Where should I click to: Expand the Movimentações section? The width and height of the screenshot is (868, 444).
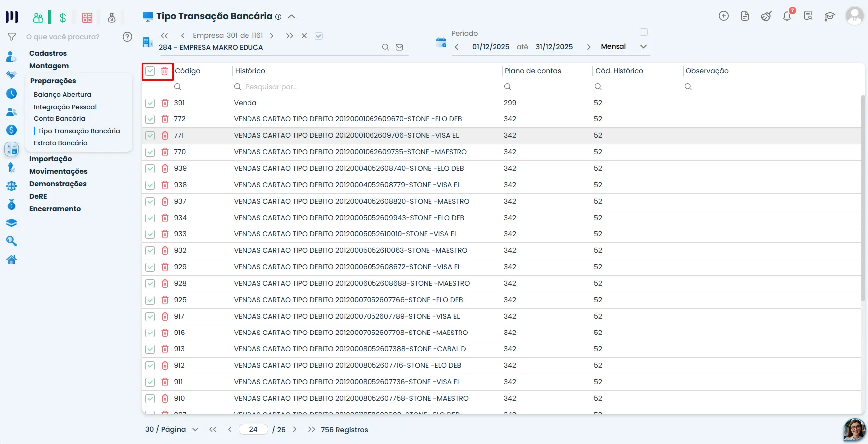58,171
